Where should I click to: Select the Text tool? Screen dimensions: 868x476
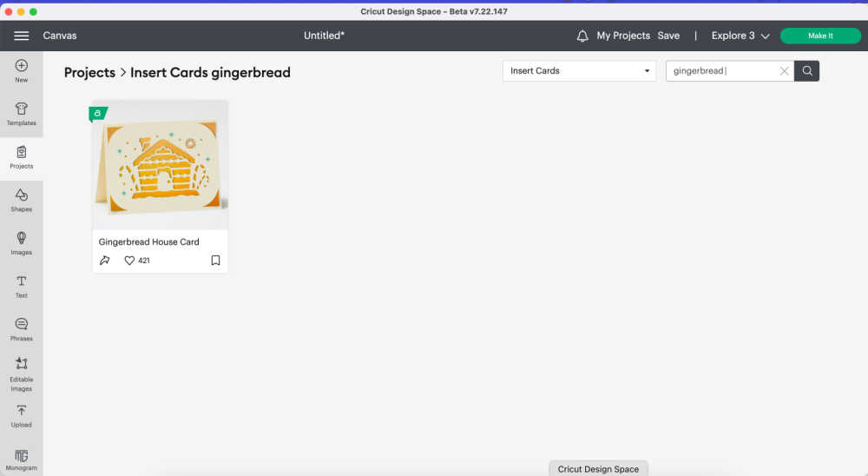(22, 286)
